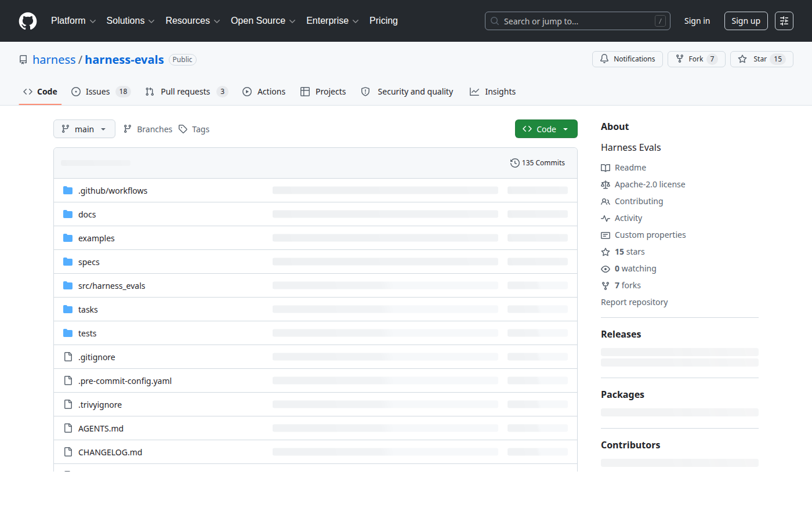
Task: Open the Contributing guidelines link
Action: (632, 201)
